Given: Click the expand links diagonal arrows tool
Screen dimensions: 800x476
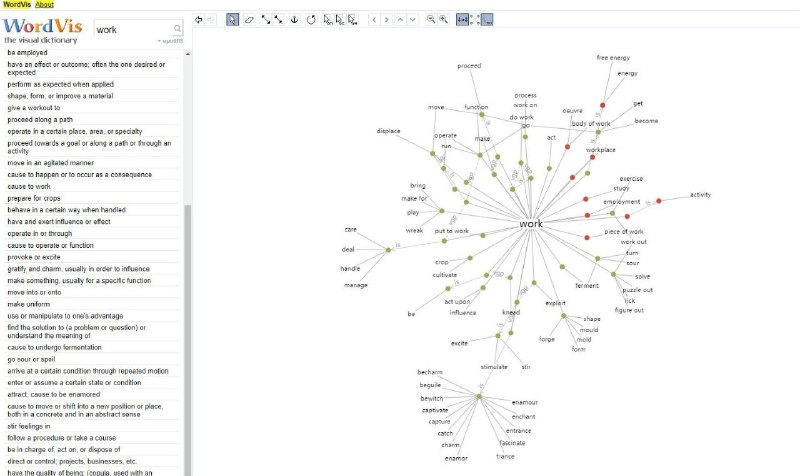Looking at the screenshot, I should [x=266, y=18].
